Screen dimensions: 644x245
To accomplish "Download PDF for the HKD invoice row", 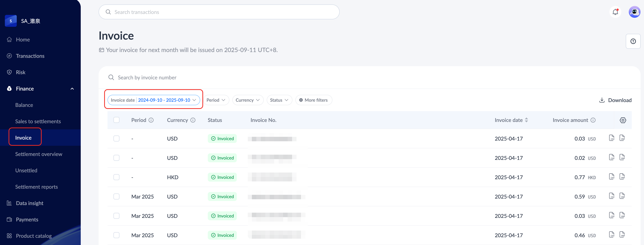I will click(622, 177).
